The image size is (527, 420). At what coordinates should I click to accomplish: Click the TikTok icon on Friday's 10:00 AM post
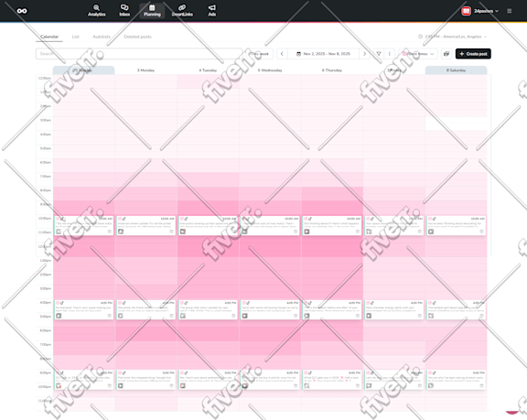click(372, 219)
